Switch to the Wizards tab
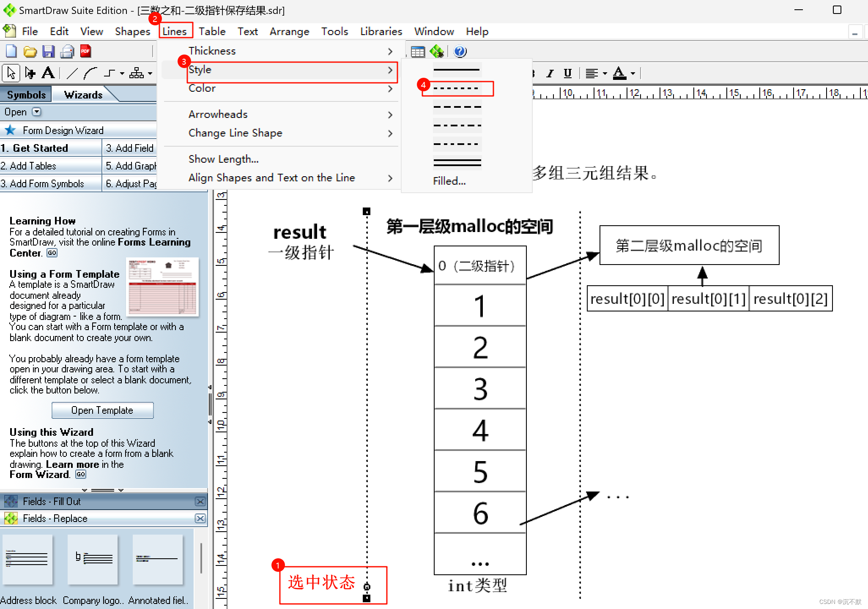This screenshot has height=609, width=868. coord(83,95)
